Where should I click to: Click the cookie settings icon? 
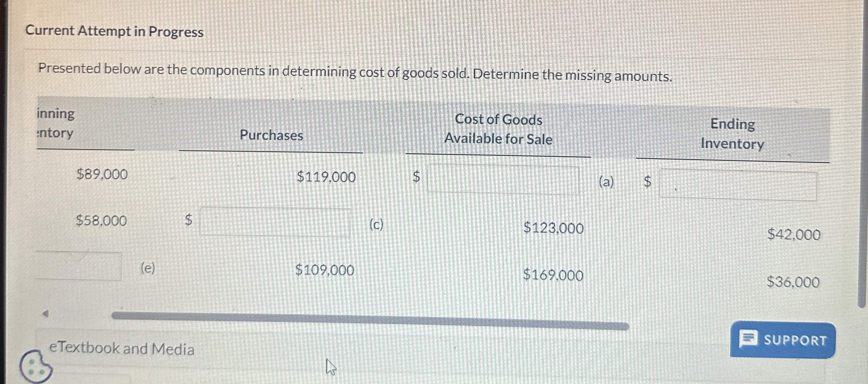coord(36,366)
